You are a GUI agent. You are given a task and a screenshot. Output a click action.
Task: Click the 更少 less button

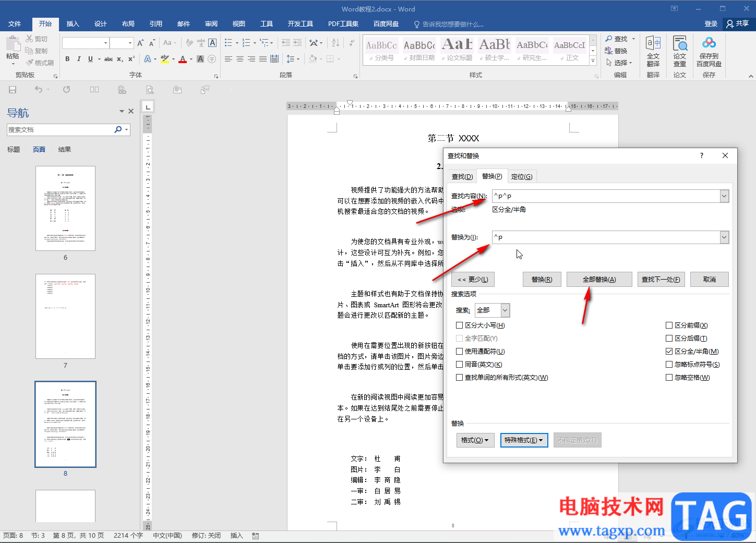click(473, 279)
